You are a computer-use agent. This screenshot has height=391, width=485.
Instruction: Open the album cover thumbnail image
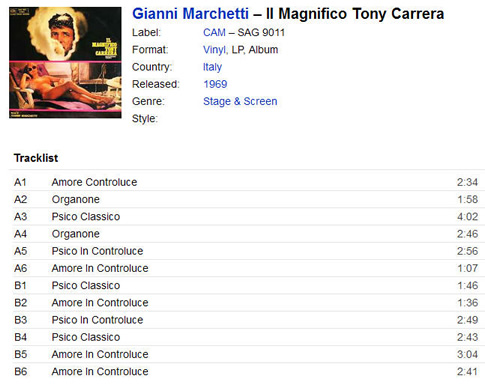pyautogui.click(x=65, y=63)
